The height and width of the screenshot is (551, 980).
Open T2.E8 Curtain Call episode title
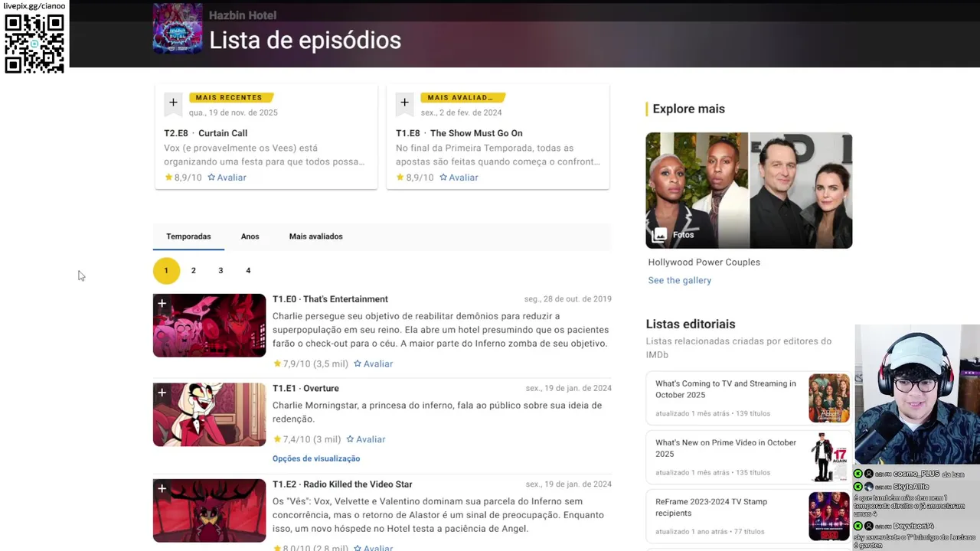click(205, 133)
